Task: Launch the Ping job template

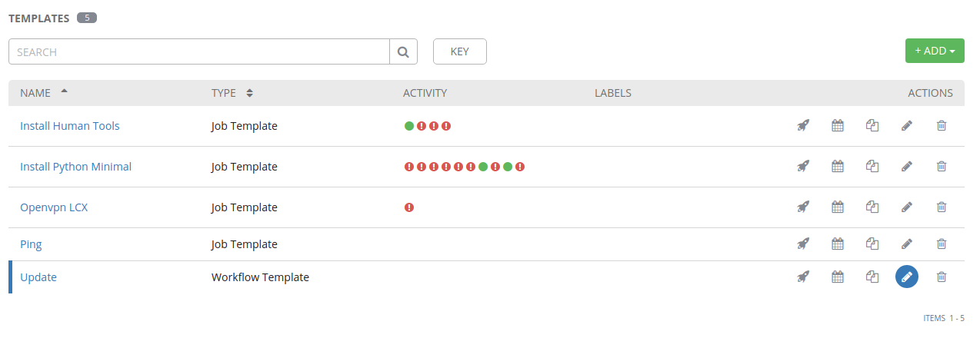Action: tap(803, 244)
